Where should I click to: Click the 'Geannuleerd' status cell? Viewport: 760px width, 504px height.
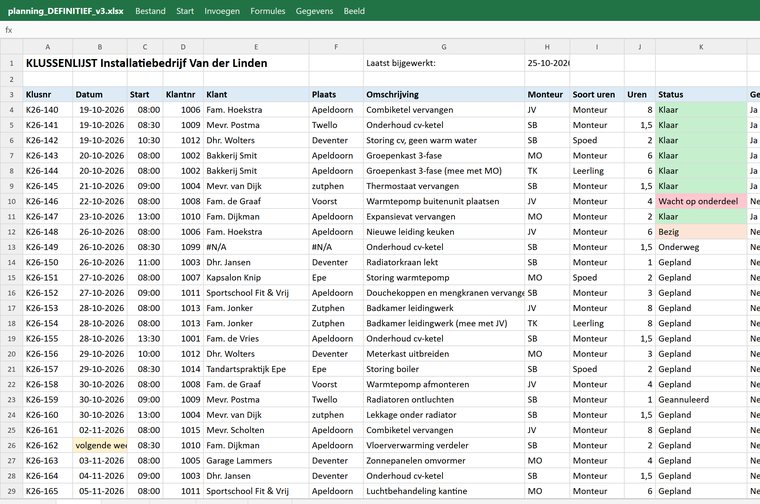701,400
